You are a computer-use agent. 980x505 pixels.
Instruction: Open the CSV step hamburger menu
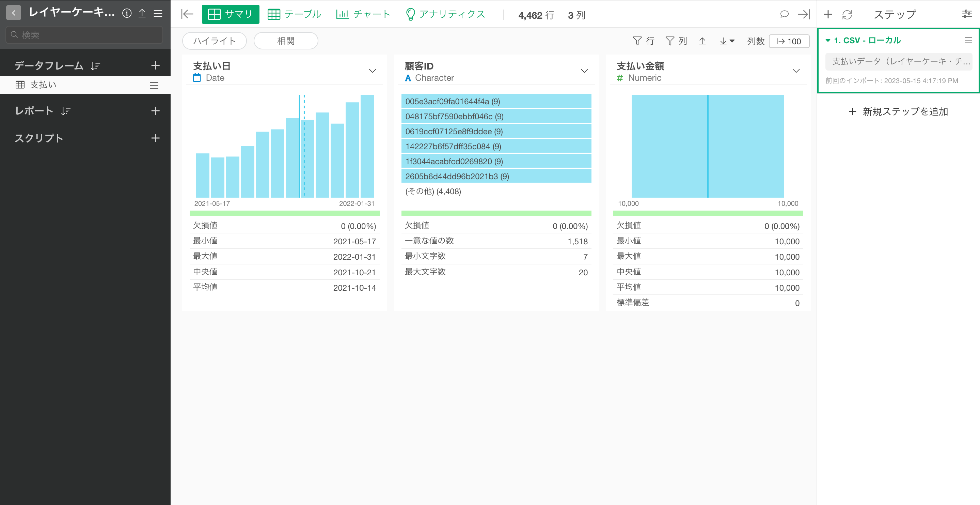(x=968, y=40)
